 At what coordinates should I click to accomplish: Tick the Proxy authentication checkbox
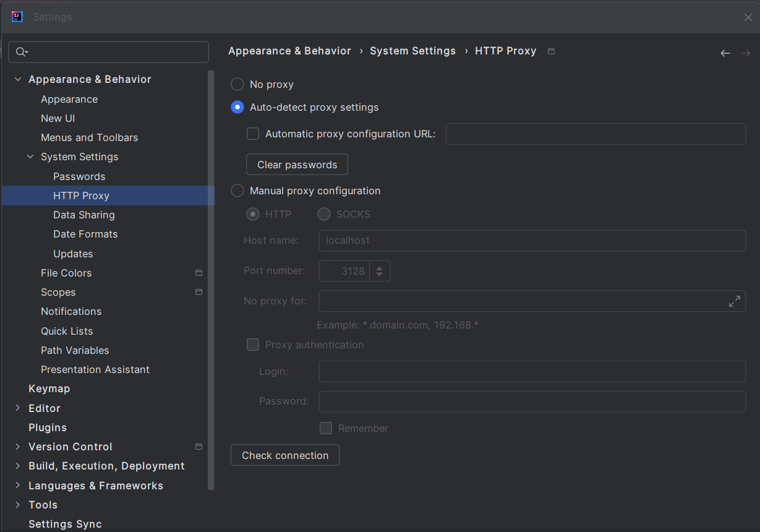tap(253, 345)
